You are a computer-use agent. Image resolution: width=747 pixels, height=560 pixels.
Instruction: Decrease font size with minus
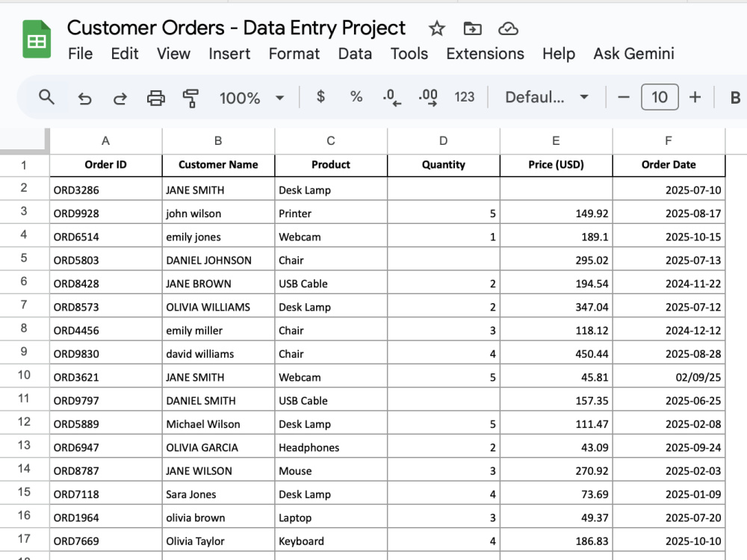click(x=623, y=97)
